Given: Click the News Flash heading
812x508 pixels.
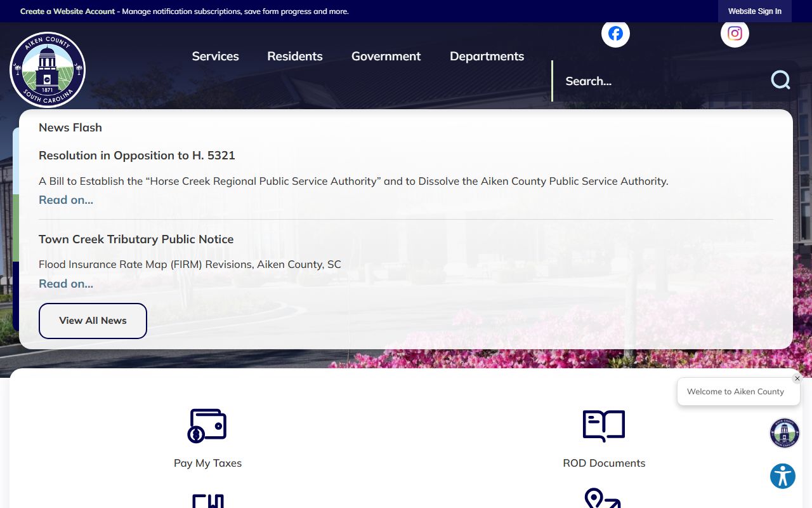Looking at the screenshot, I should click(x=70, y=128).
